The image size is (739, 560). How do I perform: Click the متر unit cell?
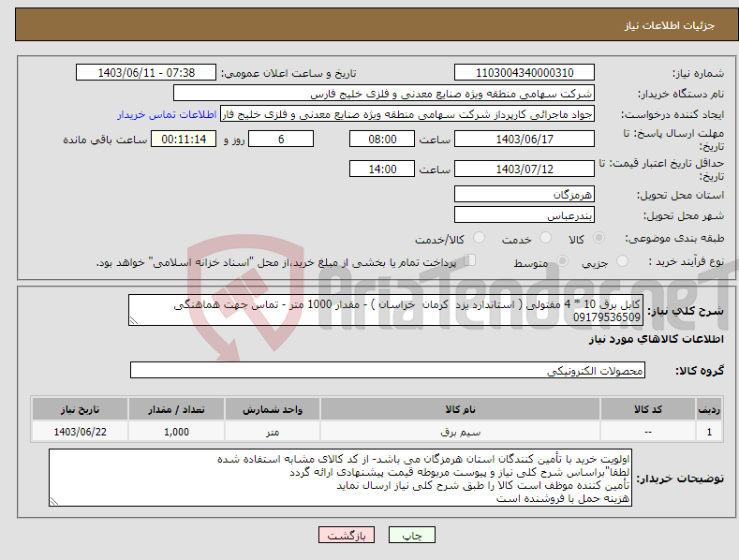(x=273, y=432)
